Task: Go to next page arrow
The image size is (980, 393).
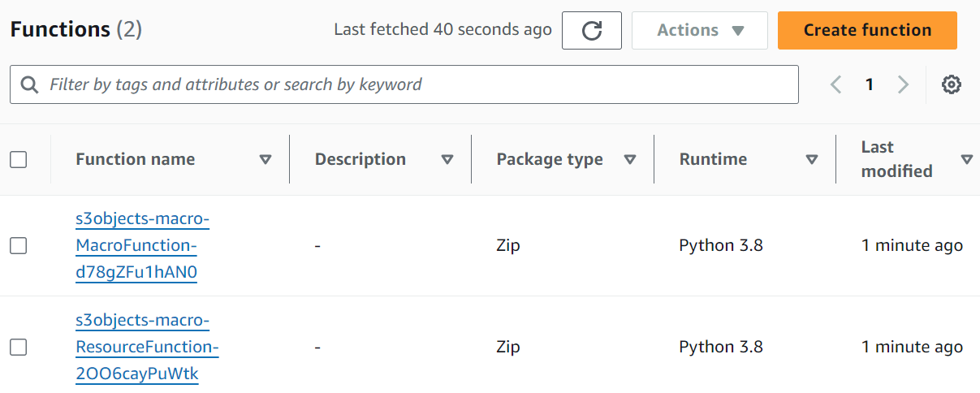Action: pos(903,84)
